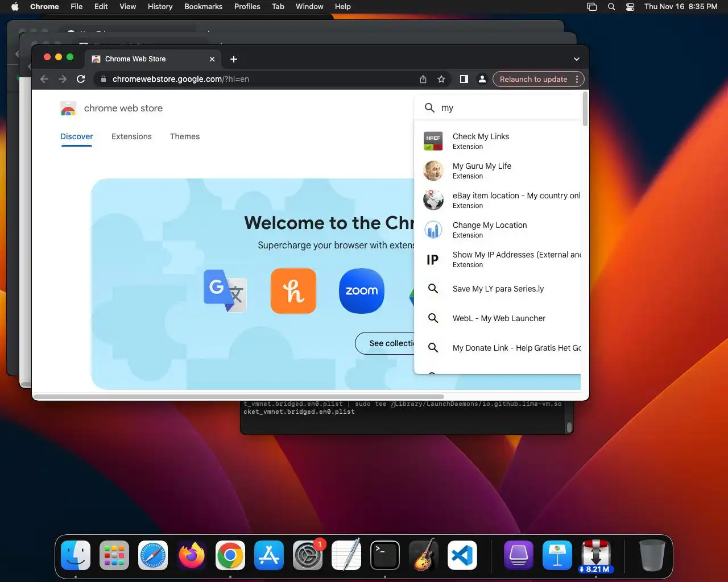Open the Chrome profile avatar icon

[482, 79]
